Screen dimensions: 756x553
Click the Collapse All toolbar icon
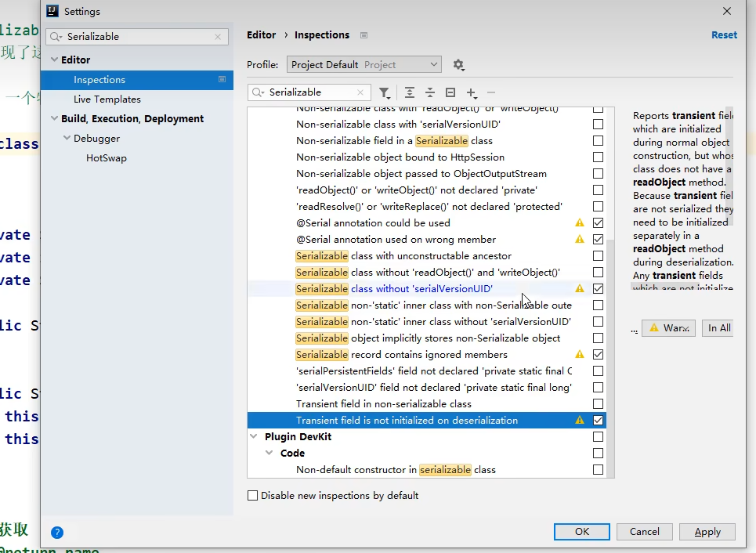pyautogui.click(x=430, y=92)
